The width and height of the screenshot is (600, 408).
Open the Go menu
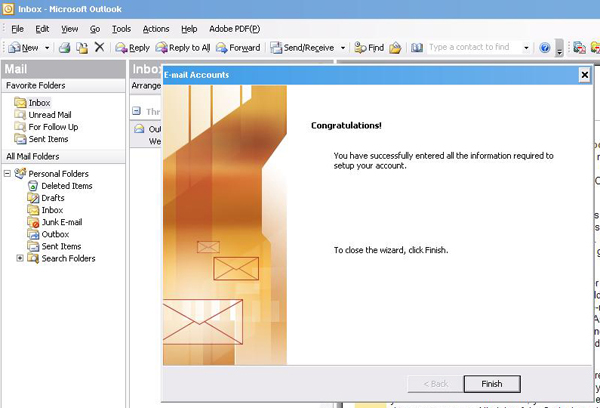pos(95,29)
